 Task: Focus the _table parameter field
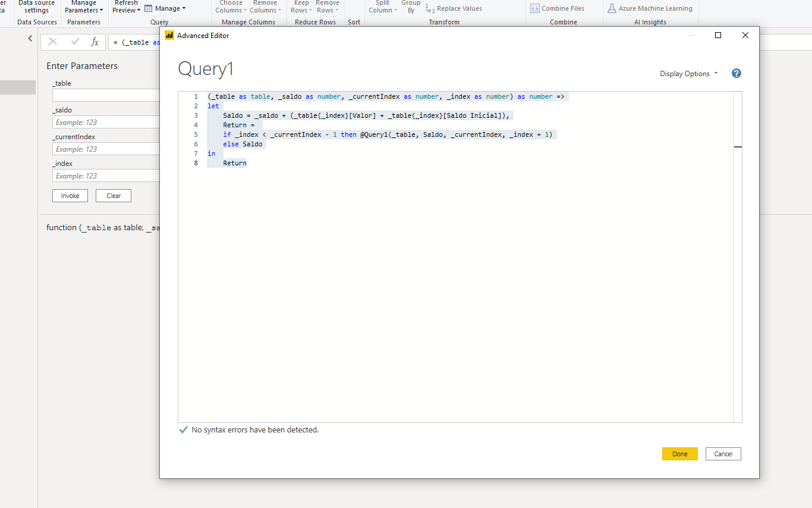coord(106,95)
